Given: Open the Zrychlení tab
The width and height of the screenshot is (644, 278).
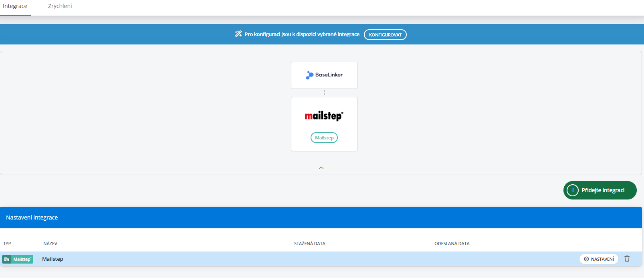Looking at the screenshot, I should tap(60, 6).
